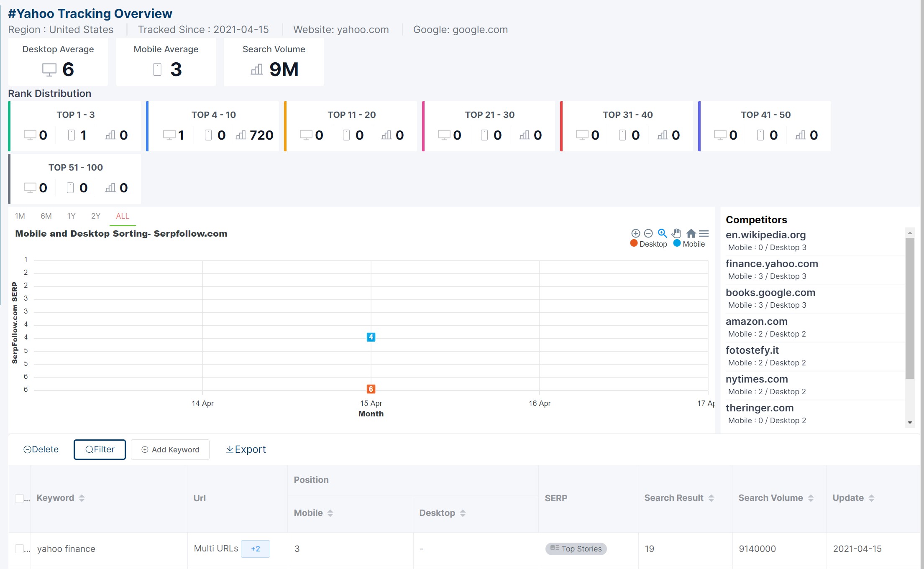This screenshot has height=569, width=924.
Task: Click the chart zoom in plus icon
Action: (x=635, y=233)
